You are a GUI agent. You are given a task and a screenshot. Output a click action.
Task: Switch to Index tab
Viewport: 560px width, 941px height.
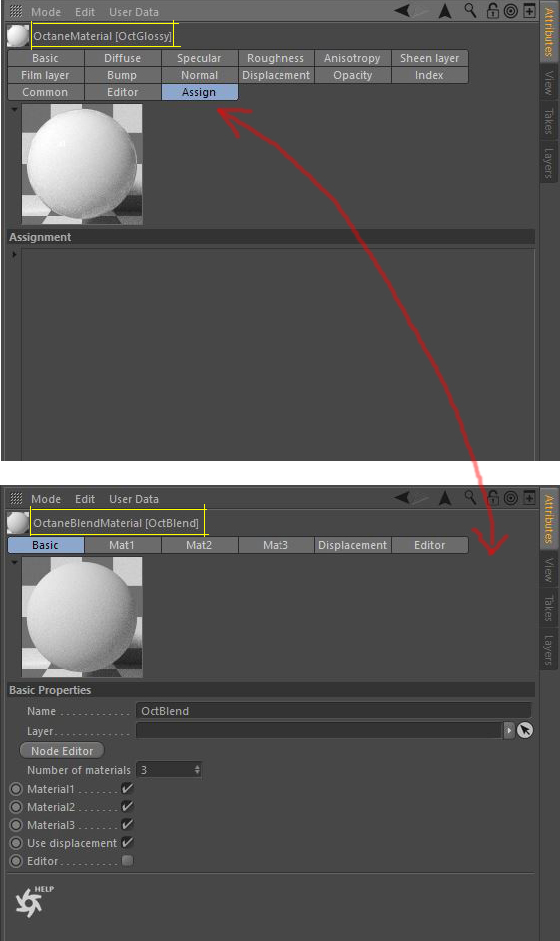click(430, 75)
